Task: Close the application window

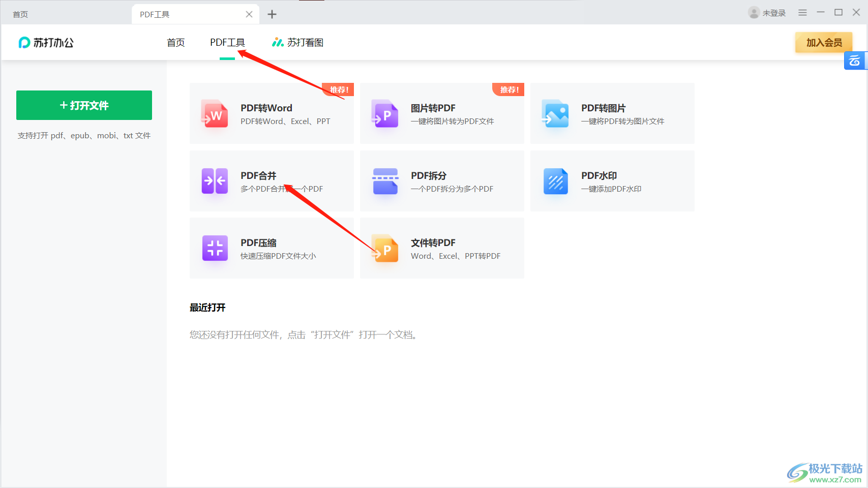Action: 856,12
